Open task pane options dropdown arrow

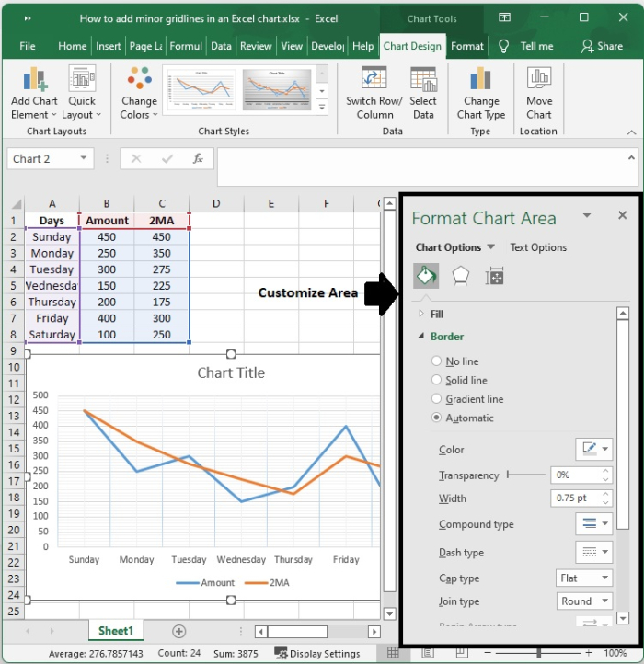click(587, 215)
